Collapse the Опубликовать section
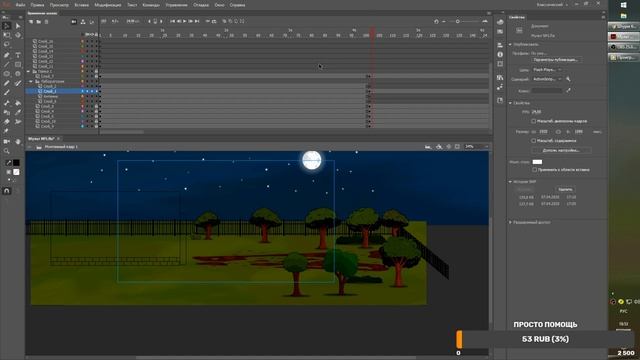This screenshot has height=360, width=640. (x=510, y=44)
